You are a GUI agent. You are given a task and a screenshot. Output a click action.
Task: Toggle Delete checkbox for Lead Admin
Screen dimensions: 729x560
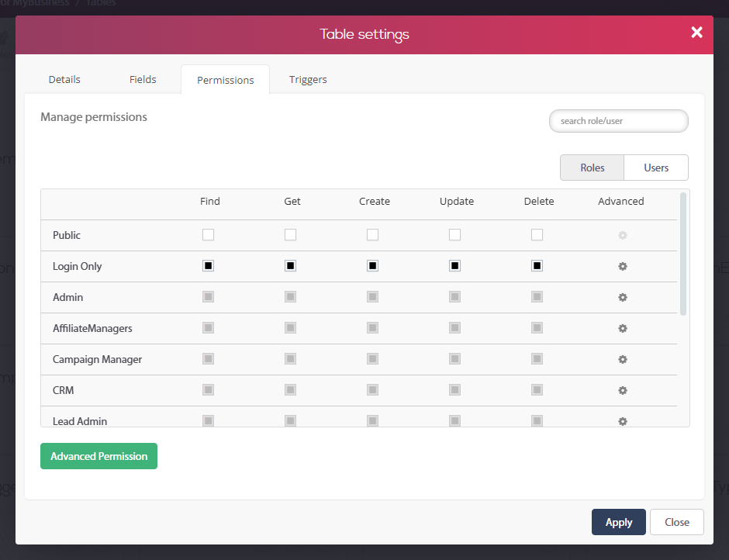coord(537,421)
